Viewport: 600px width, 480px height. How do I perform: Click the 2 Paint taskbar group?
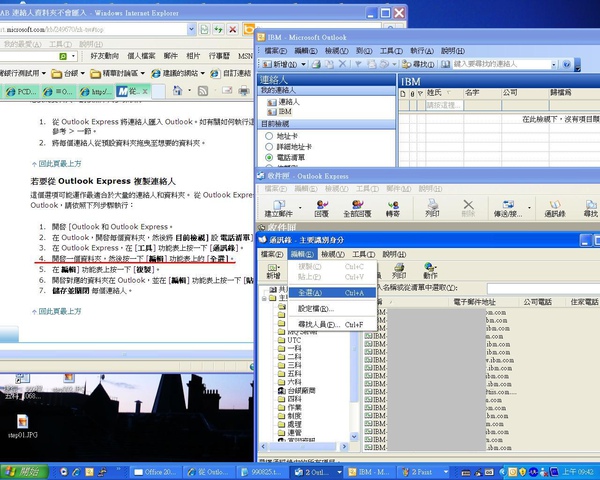425,472
